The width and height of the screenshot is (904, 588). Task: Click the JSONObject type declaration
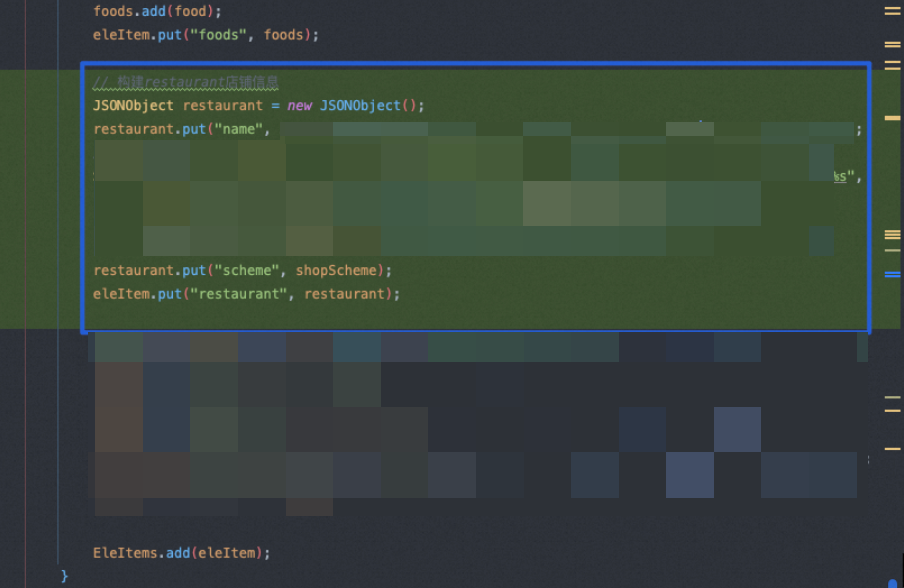click(x=133, y=106)
